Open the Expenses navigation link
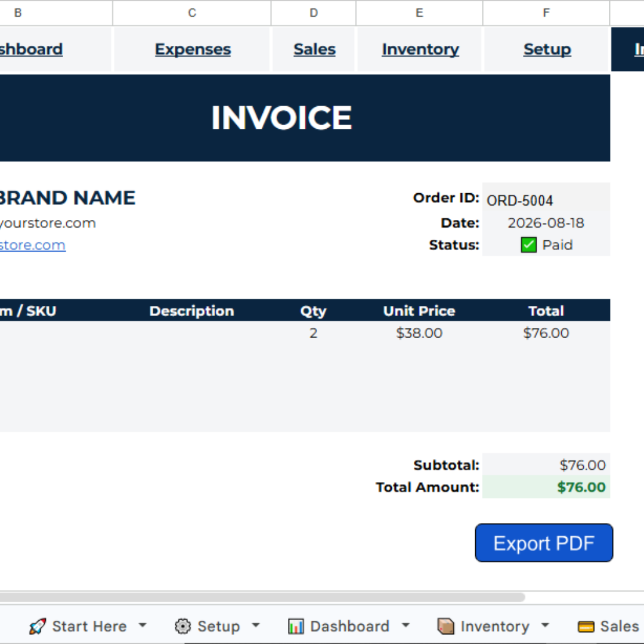644x644 pixels. coord(193,49)
